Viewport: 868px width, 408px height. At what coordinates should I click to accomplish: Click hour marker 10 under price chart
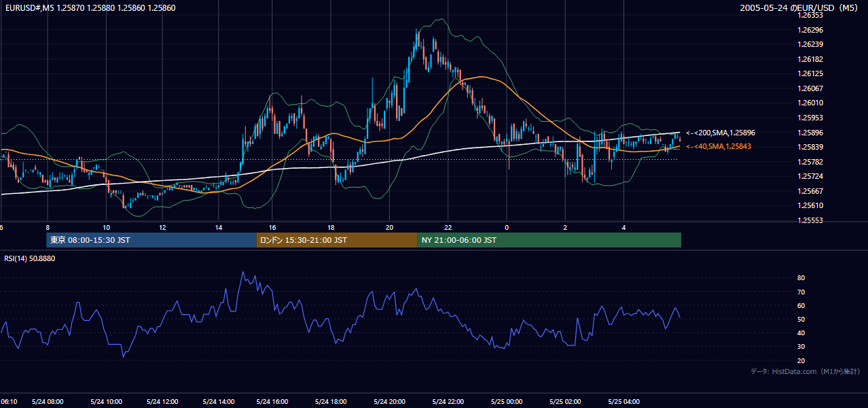tap(107, 227)
